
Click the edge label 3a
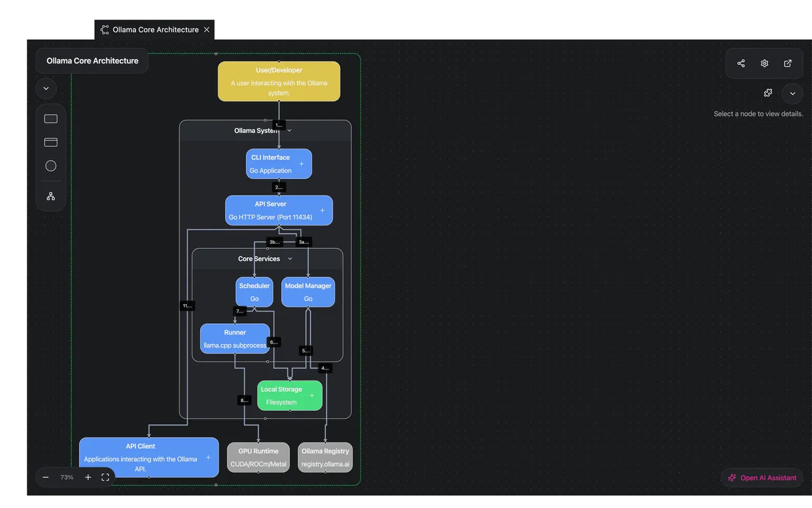coord(304,242)
